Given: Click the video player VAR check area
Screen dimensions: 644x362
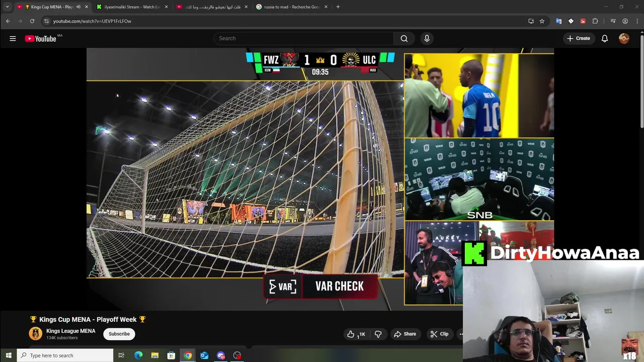Looking at the screenshot, I should [321, 287].
